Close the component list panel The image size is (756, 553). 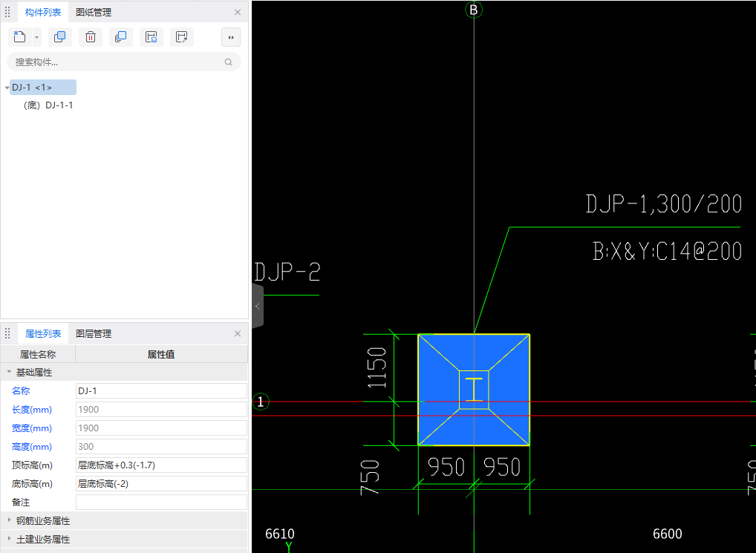pos(237,13)
